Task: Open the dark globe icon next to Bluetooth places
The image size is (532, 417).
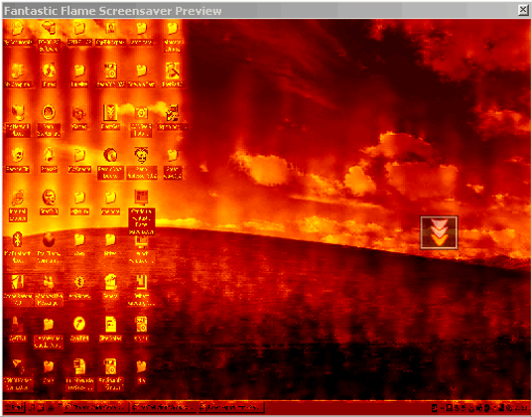Action: (x=49, y=239)
